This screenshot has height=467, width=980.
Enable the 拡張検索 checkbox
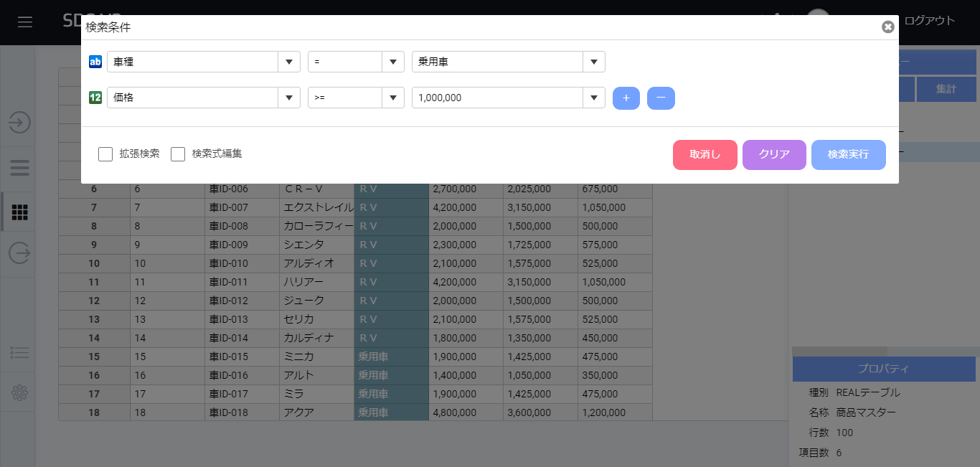[105, 154]
